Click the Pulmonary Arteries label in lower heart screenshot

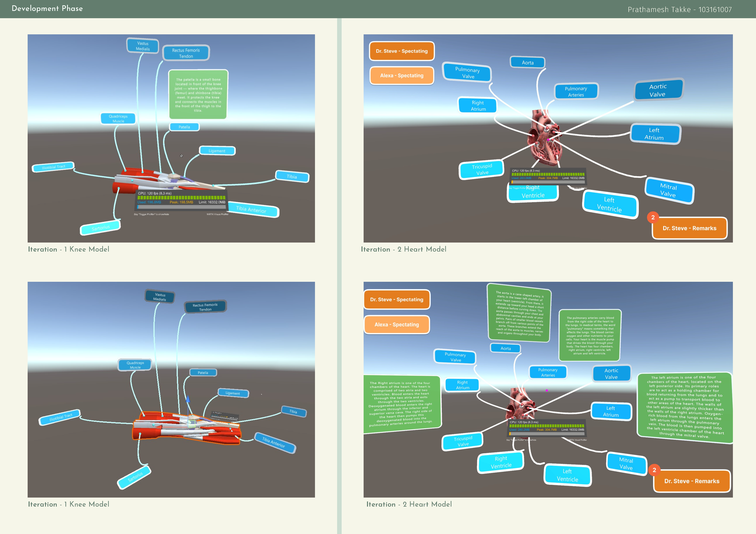pos(548,372)
